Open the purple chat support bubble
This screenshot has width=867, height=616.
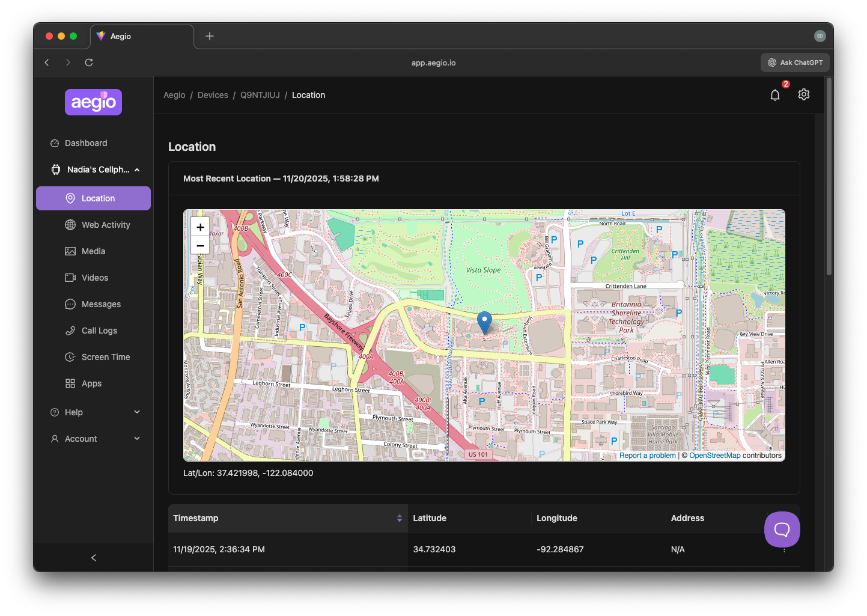[x=782, y=529]
